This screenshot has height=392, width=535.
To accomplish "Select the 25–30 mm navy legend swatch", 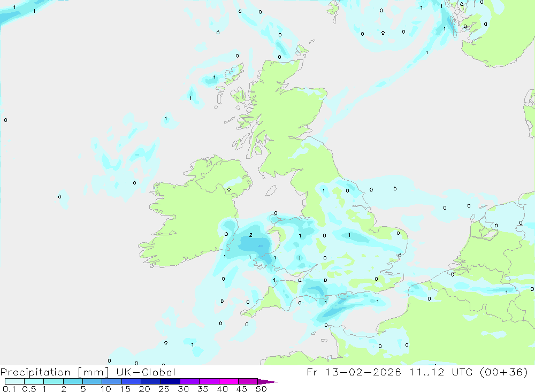I will 170,381.
